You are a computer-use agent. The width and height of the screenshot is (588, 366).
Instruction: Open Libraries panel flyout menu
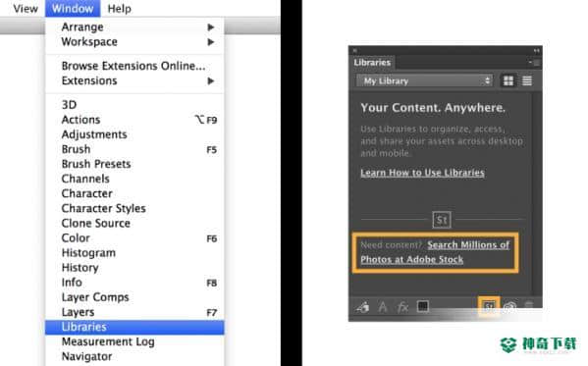[x=535, y=62]
